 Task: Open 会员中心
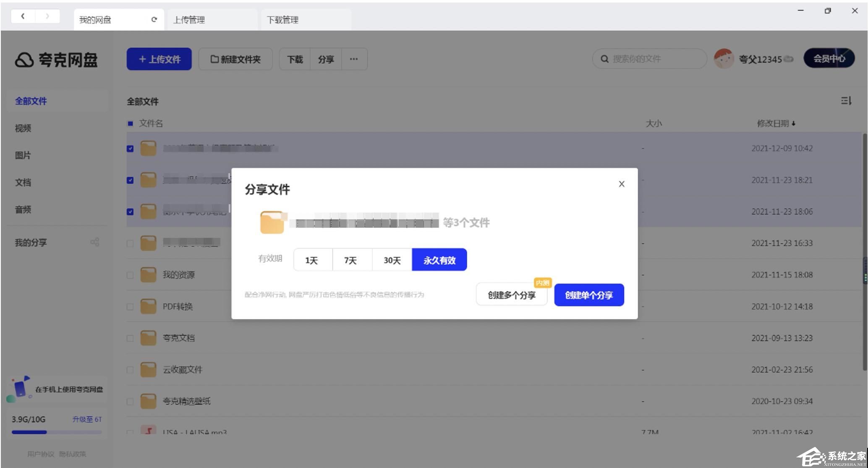[829, 58]
